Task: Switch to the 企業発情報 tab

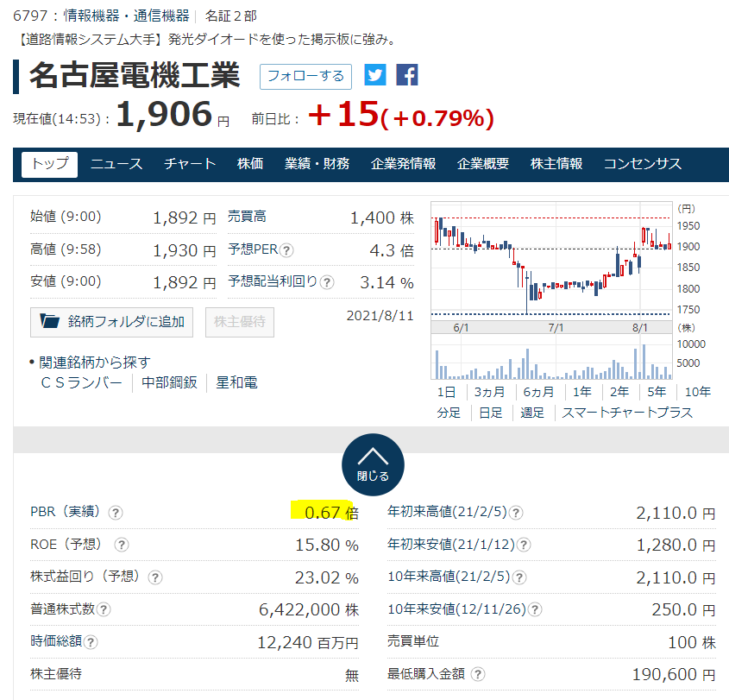Action: coord(403,164)
